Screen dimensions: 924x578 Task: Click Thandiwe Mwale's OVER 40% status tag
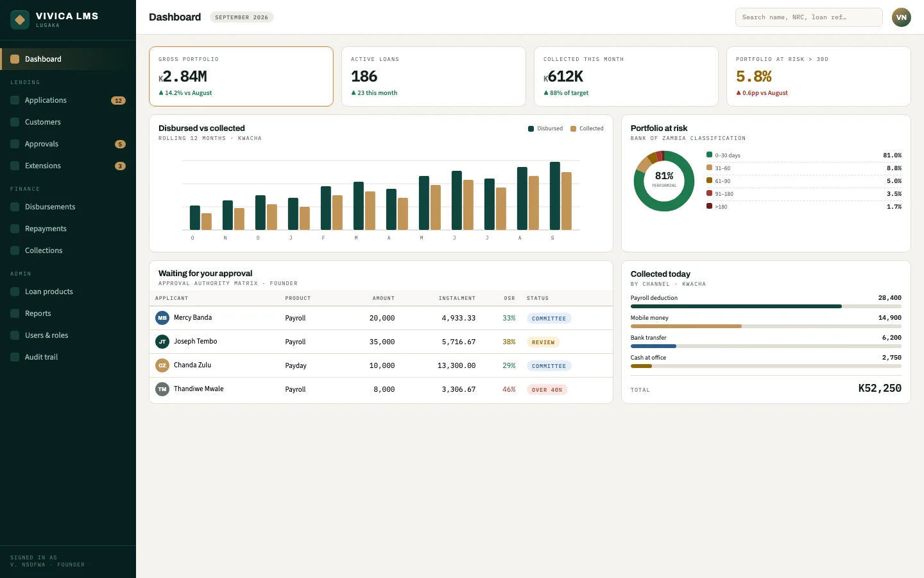pyautogui.click(x=547, y=390)
